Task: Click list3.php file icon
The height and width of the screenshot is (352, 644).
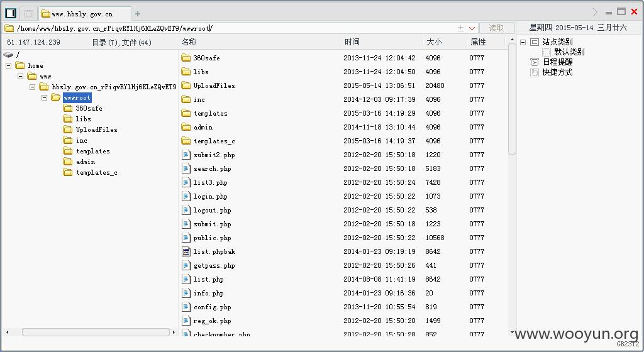Action: [186, 182]
